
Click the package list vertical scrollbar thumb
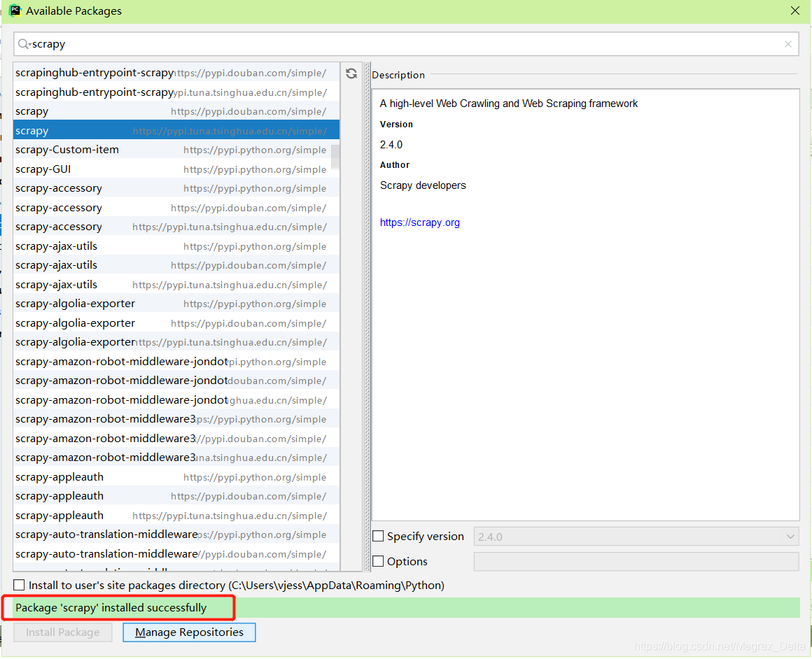pos(335,157)
